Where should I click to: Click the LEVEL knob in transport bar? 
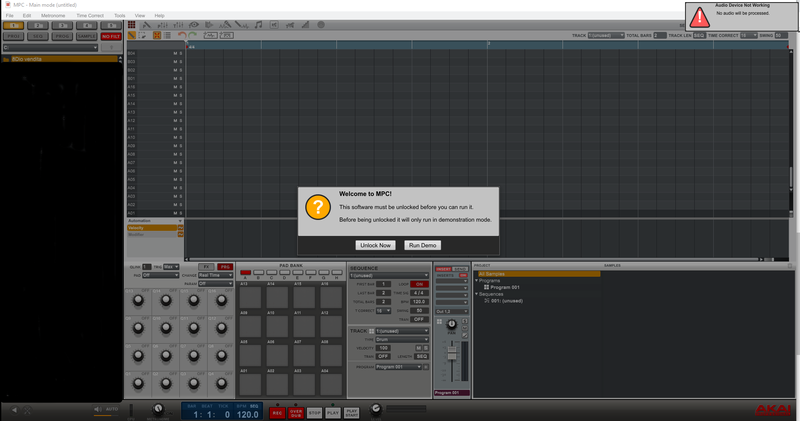pos(376,409)
